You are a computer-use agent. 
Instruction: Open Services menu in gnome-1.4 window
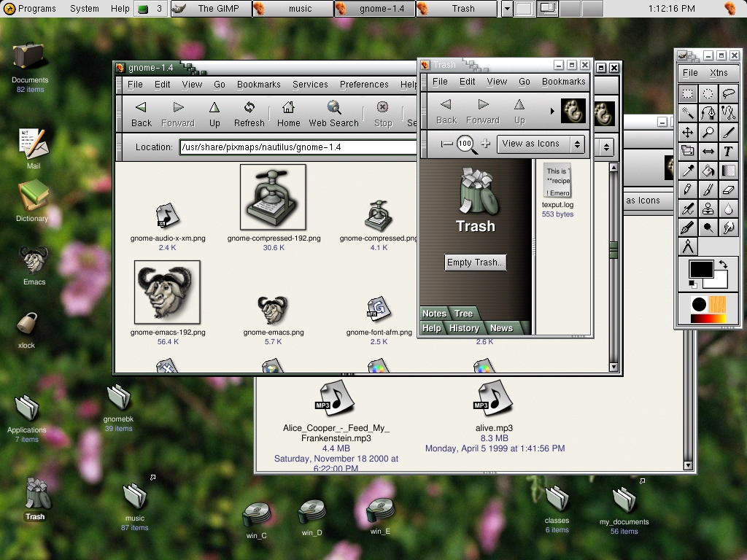point(310,85)
